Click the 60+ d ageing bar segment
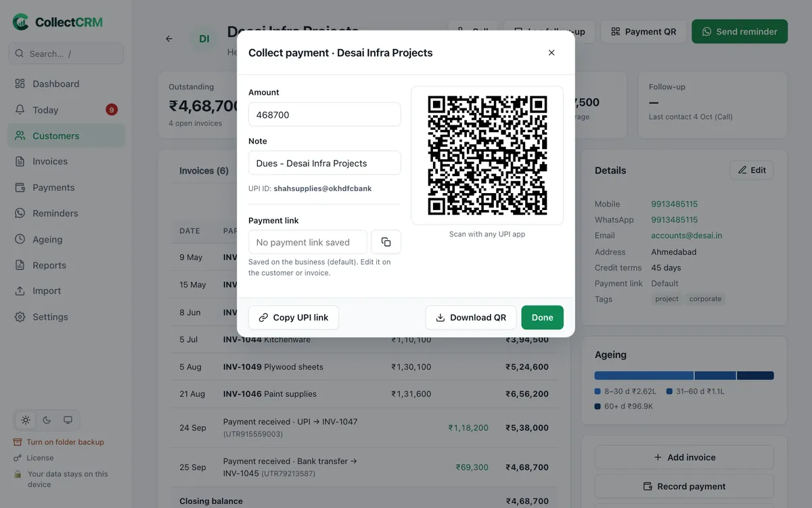The width and height of the screenshot is (812, 508). coord(755,375)
